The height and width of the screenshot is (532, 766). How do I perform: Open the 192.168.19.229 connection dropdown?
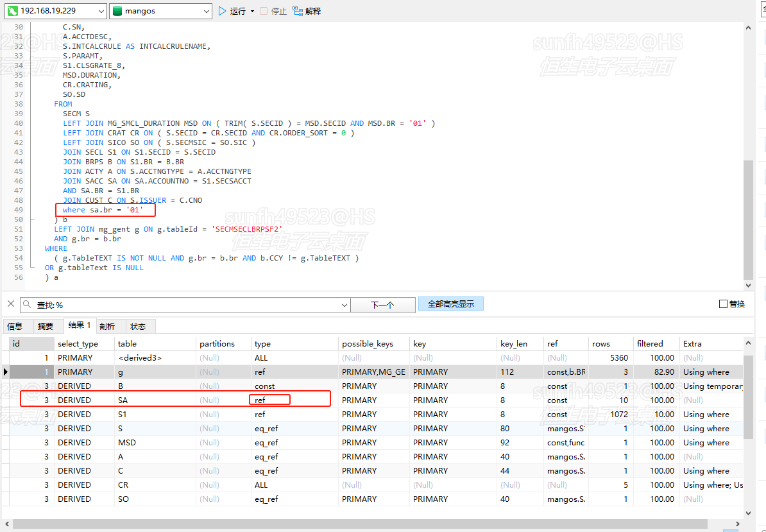(101, 11)
